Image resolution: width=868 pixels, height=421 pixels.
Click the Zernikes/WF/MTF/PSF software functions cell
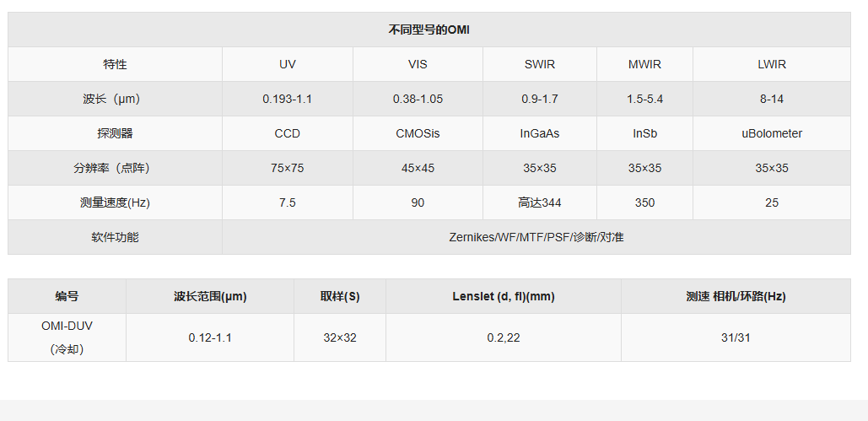[x=536, y=237]
